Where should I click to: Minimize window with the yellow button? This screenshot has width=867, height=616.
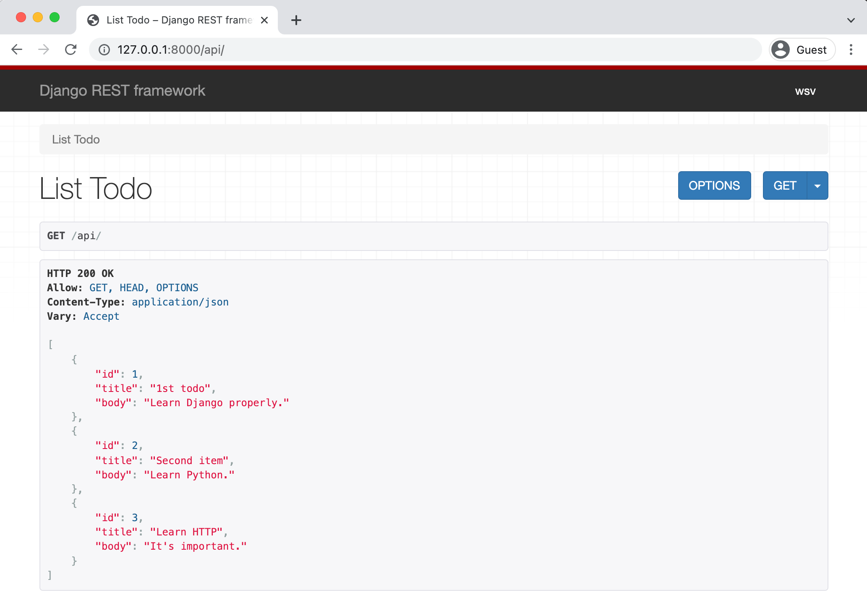(x=38, y=17)
